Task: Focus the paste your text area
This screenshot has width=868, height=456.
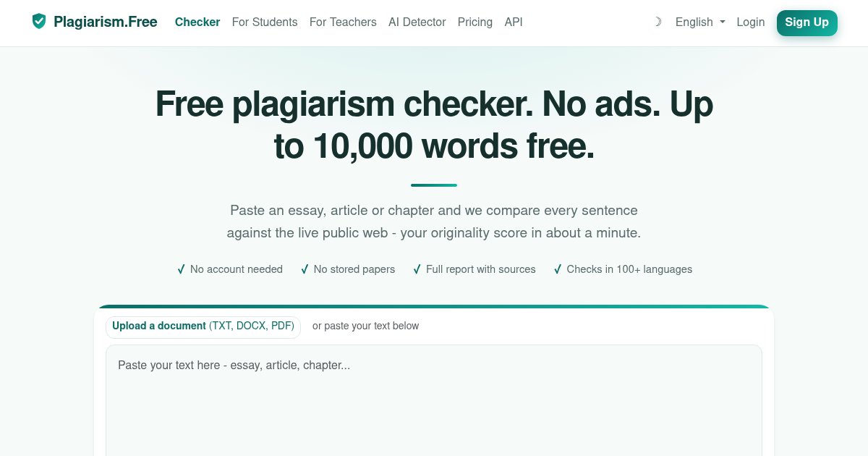Action: (x=434, y=400)
